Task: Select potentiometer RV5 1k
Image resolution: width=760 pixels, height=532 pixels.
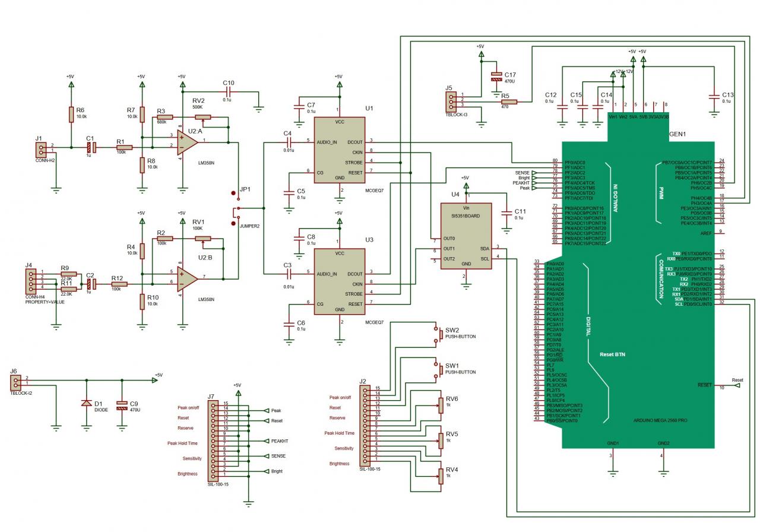Action: tap(440, 442)
